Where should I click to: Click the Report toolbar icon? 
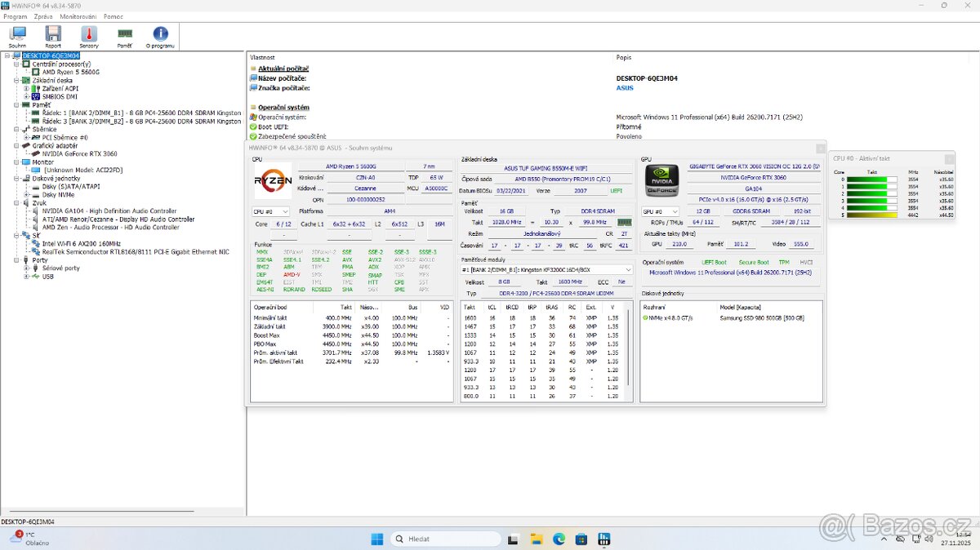52,36
